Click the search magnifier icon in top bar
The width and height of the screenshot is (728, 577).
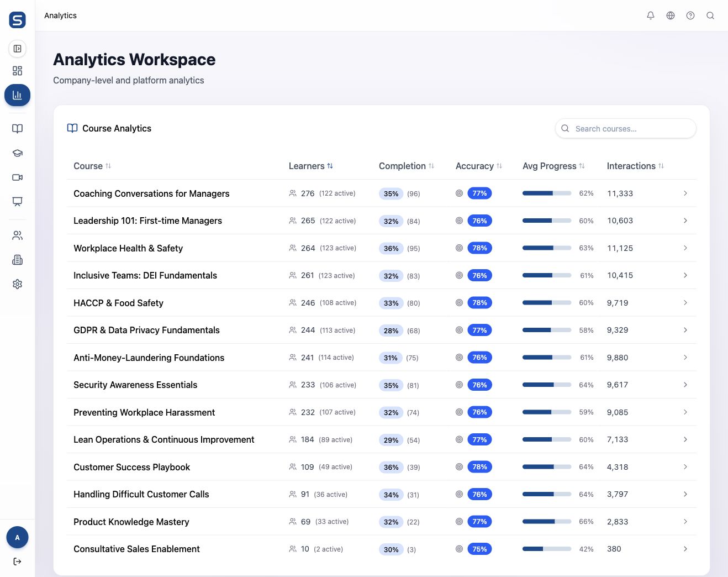[710, 15]
